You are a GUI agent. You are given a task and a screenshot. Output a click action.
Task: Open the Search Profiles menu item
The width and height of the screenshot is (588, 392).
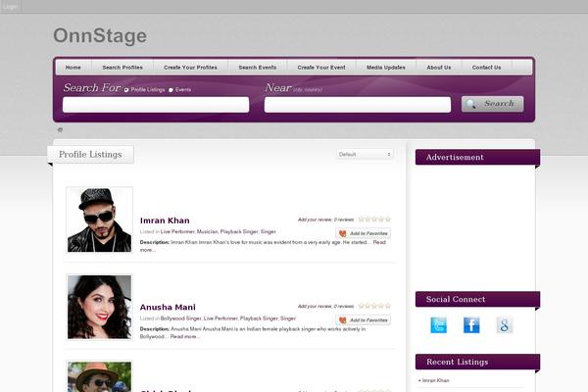tap(122, 68)
